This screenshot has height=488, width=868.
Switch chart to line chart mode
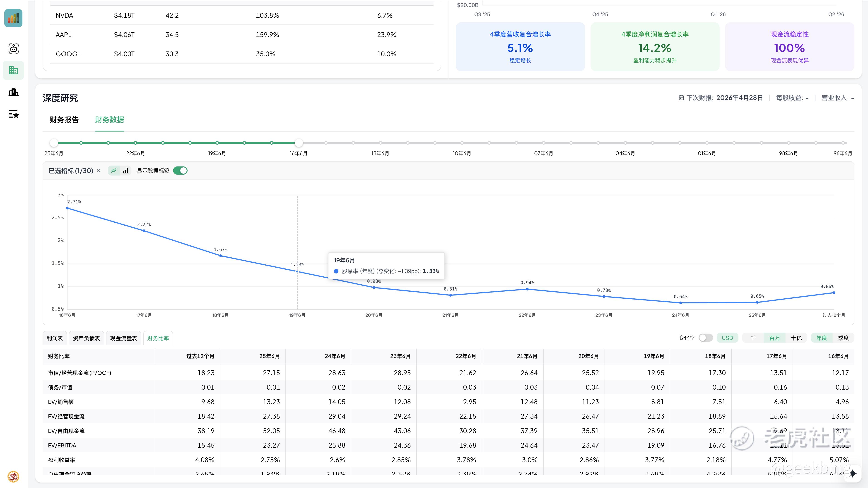pos(114,171)
